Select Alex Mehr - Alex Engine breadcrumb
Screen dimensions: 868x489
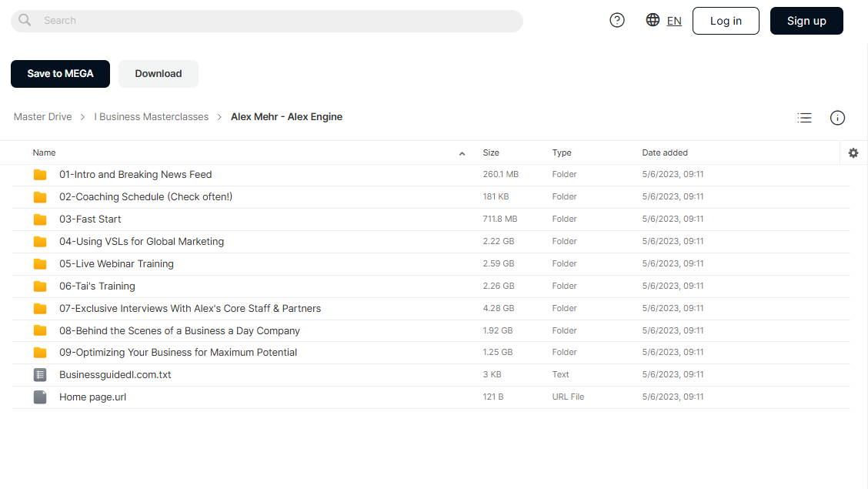coord(287,117)
